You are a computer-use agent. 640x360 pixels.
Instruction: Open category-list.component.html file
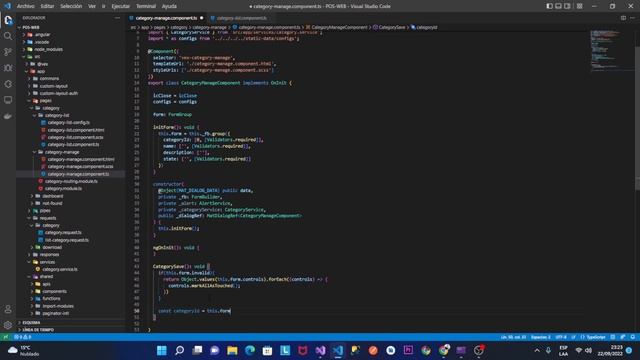click(x=76, y=130)
